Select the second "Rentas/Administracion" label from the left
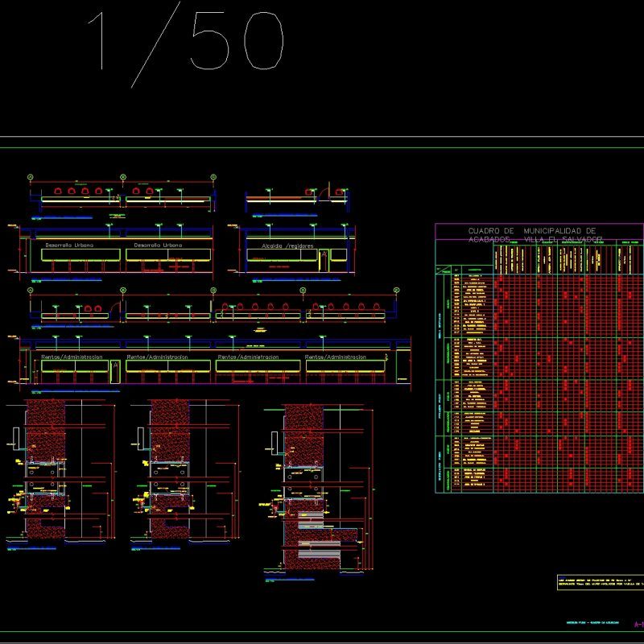Screen dimensions: 644x644 [157, 357]
